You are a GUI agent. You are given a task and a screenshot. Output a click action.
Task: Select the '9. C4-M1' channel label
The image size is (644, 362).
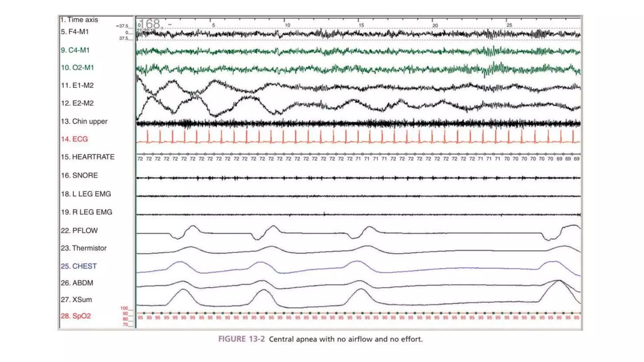click(x=75, y=50)
